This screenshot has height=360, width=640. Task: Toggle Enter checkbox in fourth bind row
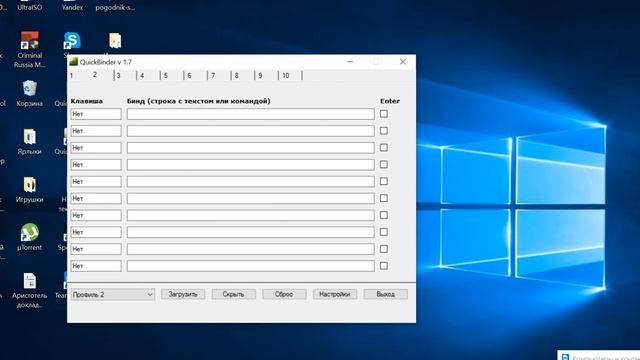pos(384,164)
